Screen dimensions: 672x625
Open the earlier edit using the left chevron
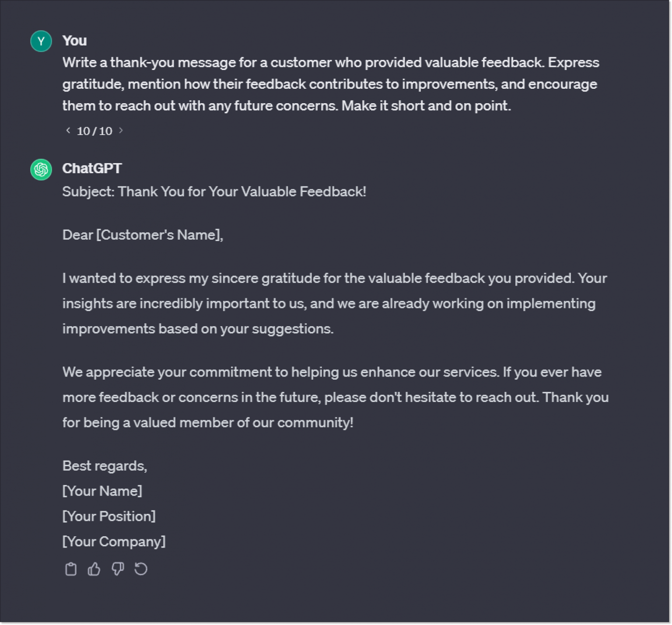67,130
